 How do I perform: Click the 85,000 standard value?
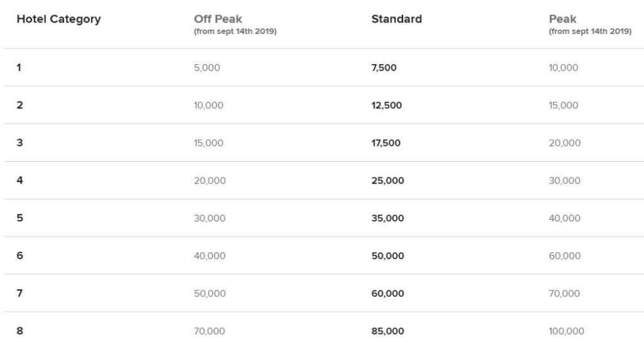387,331
